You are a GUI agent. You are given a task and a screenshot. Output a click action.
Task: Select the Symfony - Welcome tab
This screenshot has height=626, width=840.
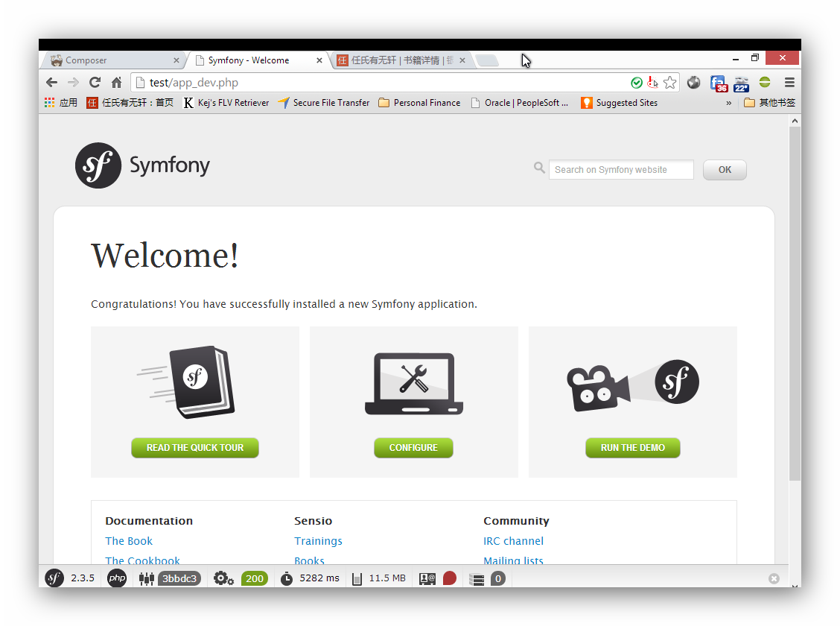(x=258, y=60)
